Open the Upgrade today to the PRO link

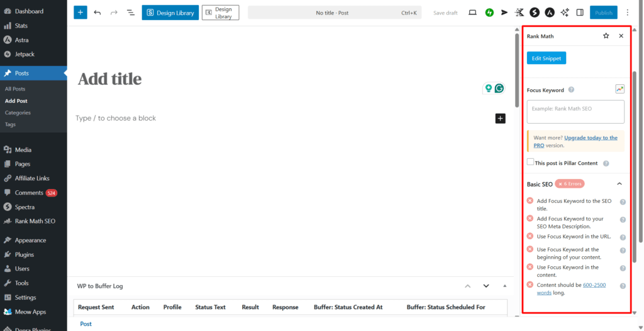tap(575, 141)
